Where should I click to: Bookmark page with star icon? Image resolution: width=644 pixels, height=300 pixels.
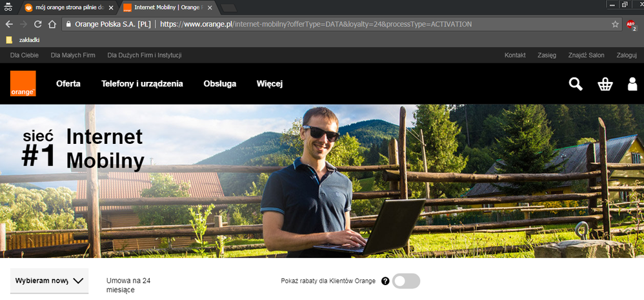point(615,24)
